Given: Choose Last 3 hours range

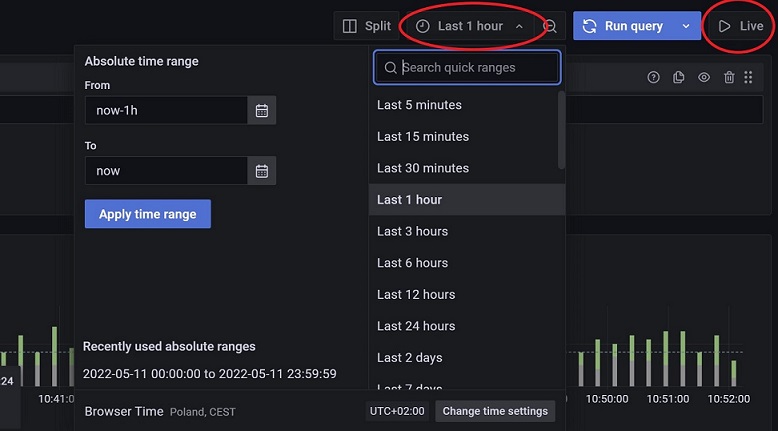Looking at the screenshot, I should [x=412, y=231].
